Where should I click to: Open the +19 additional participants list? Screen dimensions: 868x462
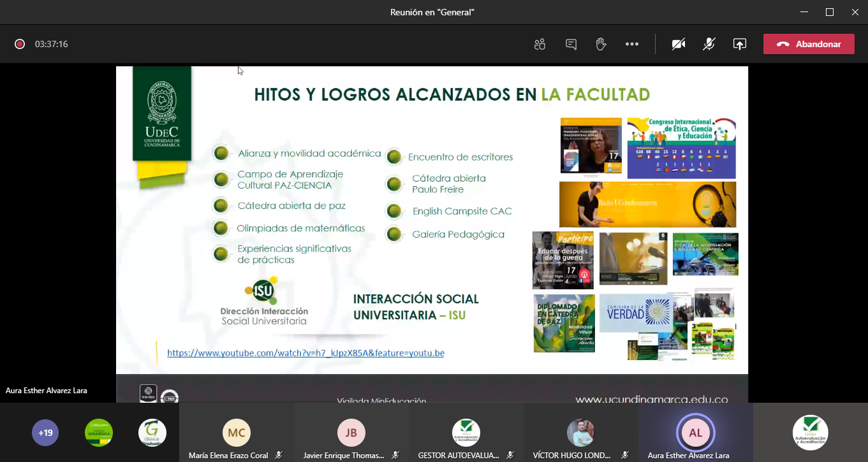pos(45,433)
